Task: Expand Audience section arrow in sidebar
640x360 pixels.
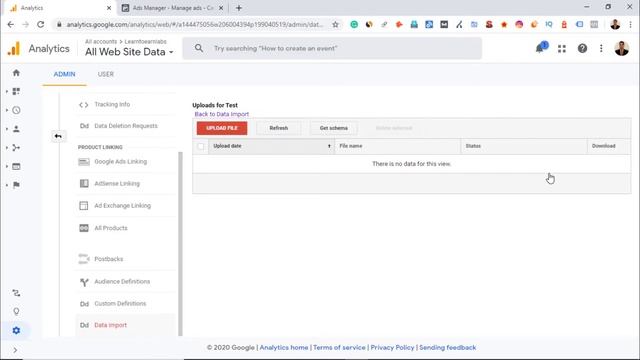Action: (x=7, y=129)
